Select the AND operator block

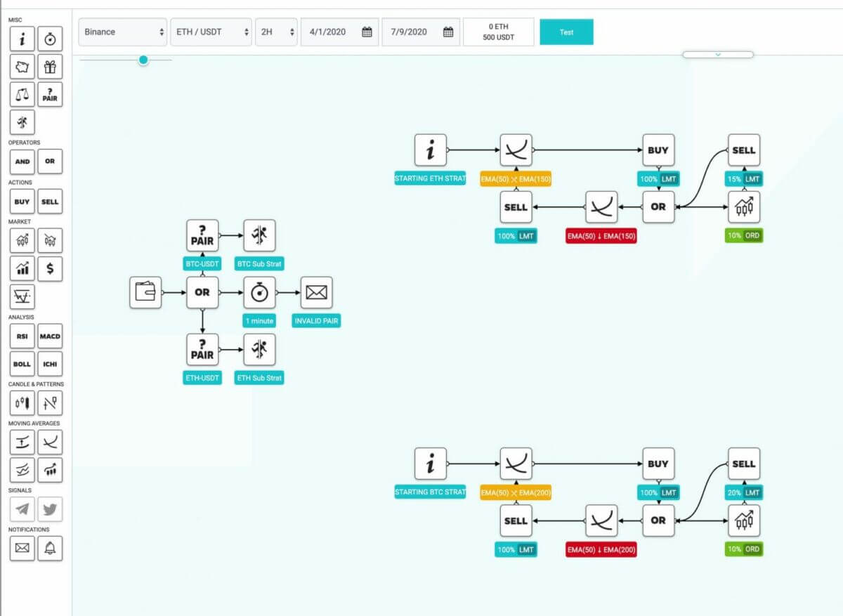pos(22,162)
